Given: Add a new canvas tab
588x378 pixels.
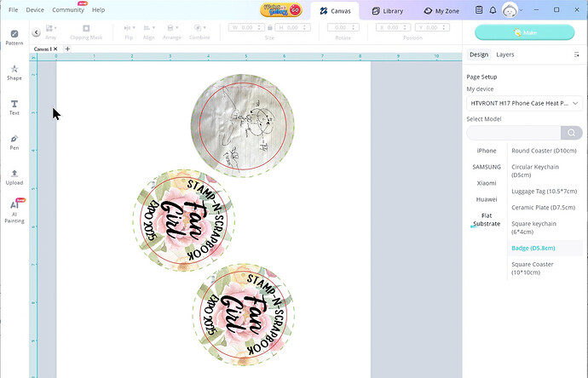Looking at the screenshot, I should (x=67, y=49).
